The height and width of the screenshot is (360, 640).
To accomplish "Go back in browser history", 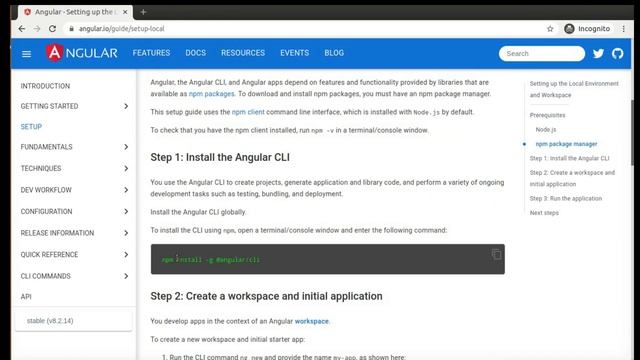I will pos(22,29).
